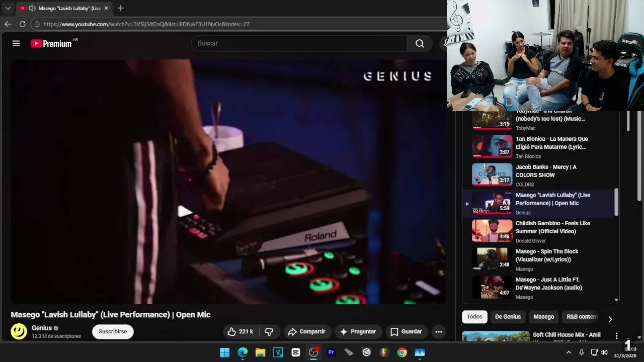Select the Masego filter chip

click(x=543, y=317)
